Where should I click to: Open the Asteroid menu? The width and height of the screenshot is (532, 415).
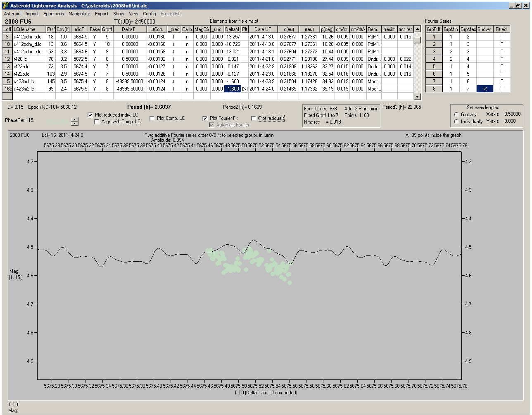point(12,14)
